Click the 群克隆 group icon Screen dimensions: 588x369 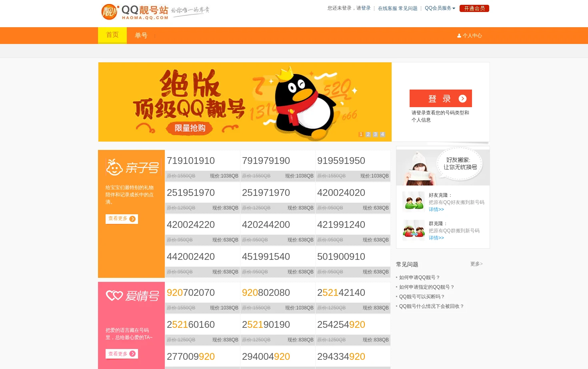pos(414,230)
